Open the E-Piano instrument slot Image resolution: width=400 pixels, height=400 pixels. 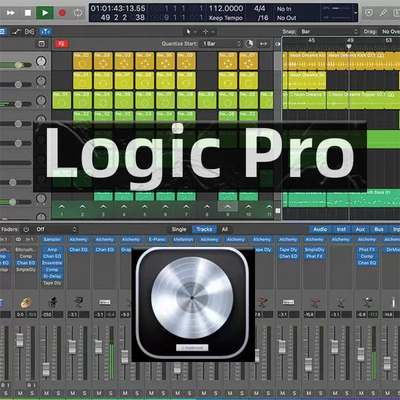pyautogui.click(x=157, y=239)
